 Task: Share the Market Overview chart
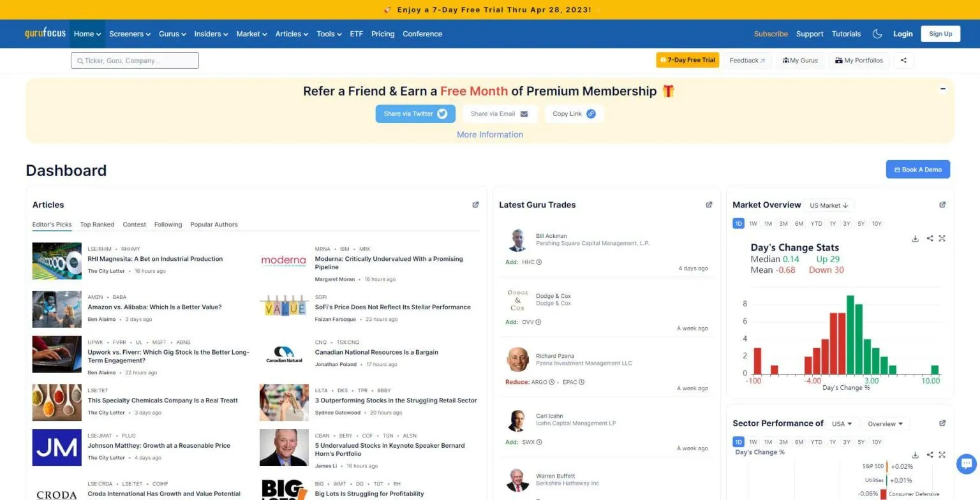930,239
